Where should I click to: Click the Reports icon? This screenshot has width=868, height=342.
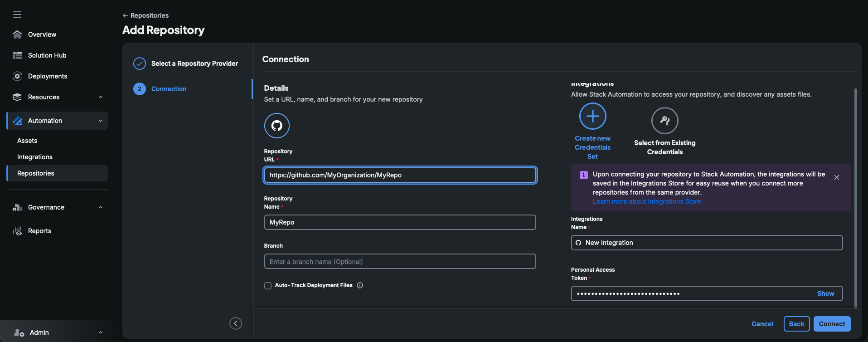point(17,231)
